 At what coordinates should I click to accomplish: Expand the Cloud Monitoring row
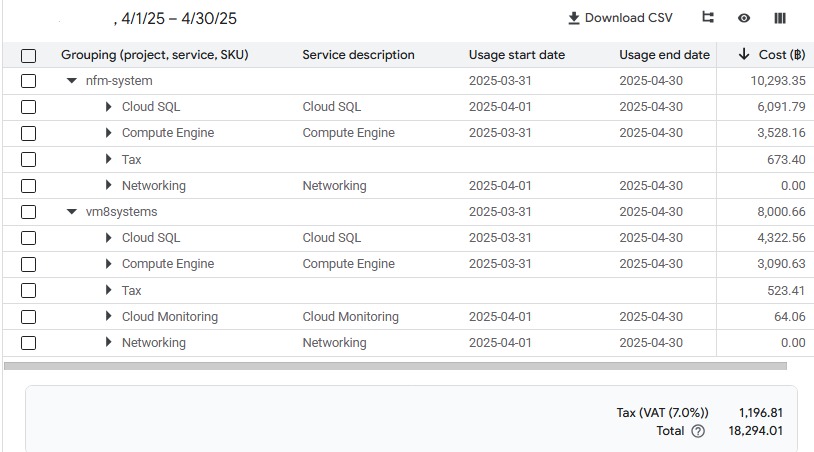[x=108, y=316]
